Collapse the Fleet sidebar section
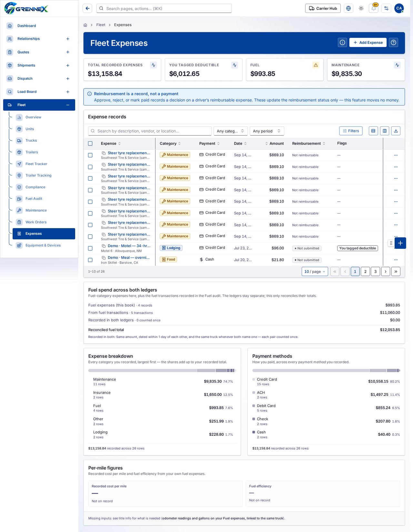 pyautogui.click(x=68, y=105)
